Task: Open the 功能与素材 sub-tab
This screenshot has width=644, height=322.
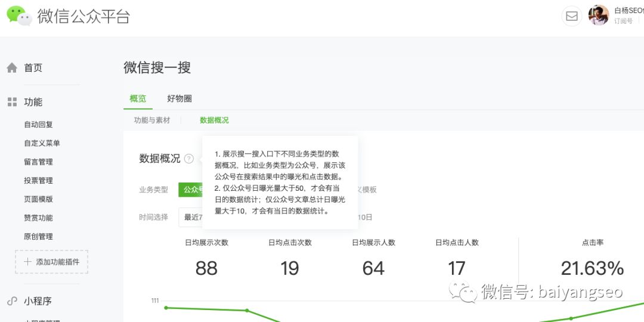Action: [x=152, y=120]
